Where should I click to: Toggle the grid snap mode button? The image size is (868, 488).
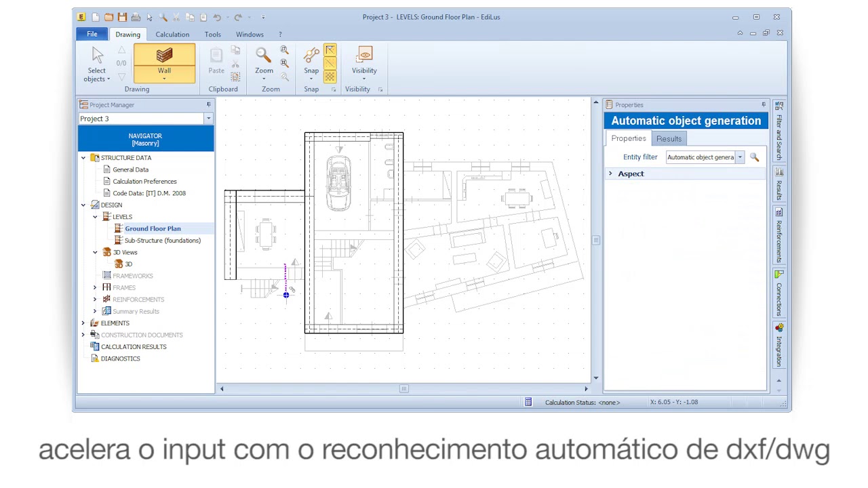tap(330, 77)
